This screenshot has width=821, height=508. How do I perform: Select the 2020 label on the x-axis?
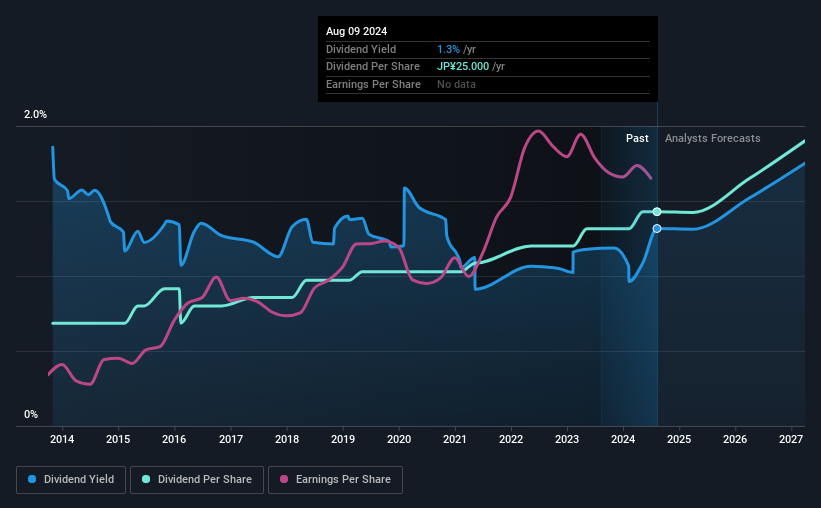pos(399,439)
